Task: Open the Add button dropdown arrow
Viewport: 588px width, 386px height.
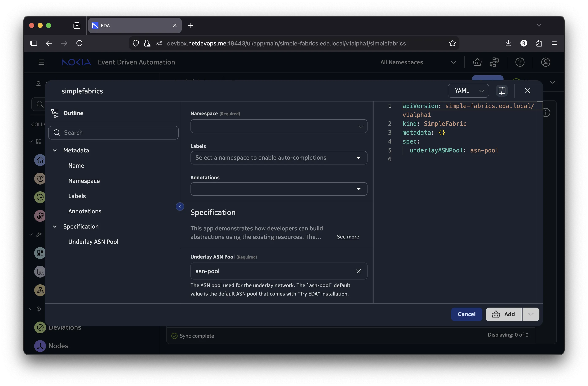Action: point(531,314)
